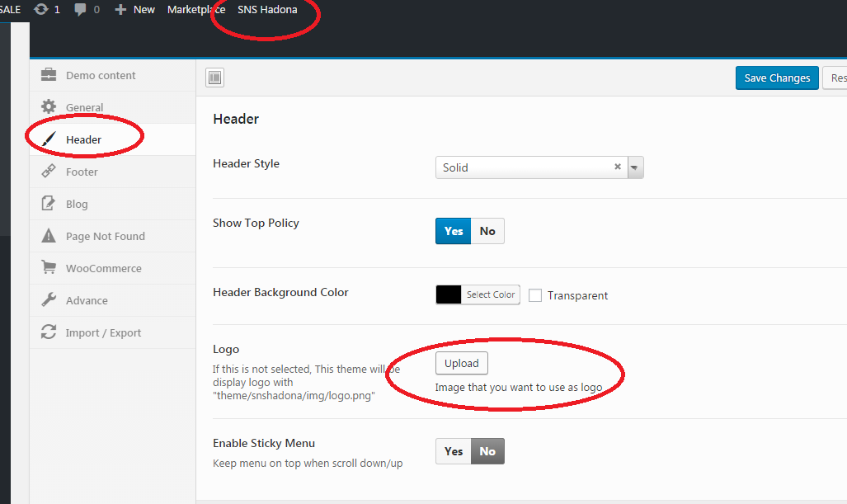847x504 pixels.
Task: Open the Marketplace admin bar item
Action: (196, 9)
